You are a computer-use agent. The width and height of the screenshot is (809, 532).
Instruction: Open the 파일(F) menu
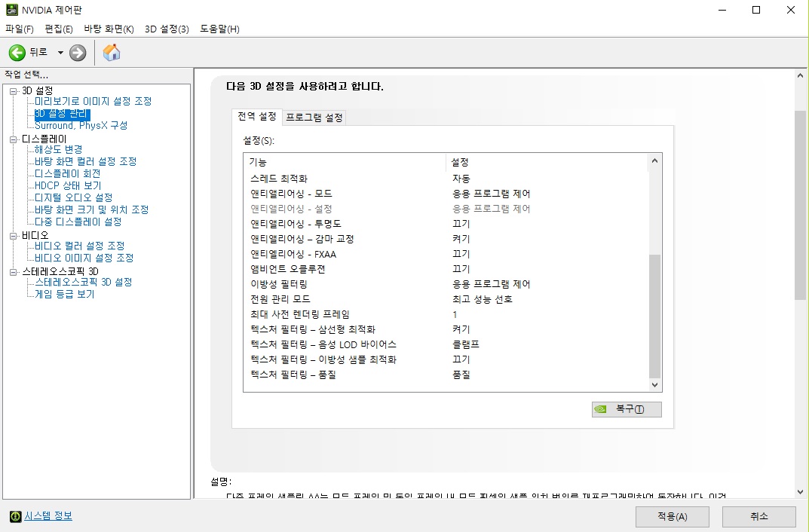20,29
